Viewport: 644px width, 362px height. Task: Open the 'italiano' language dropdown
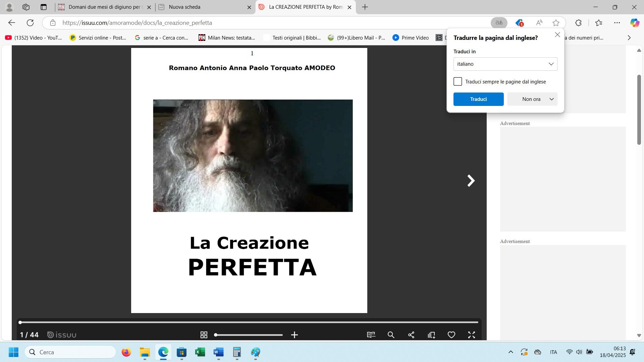505,64
